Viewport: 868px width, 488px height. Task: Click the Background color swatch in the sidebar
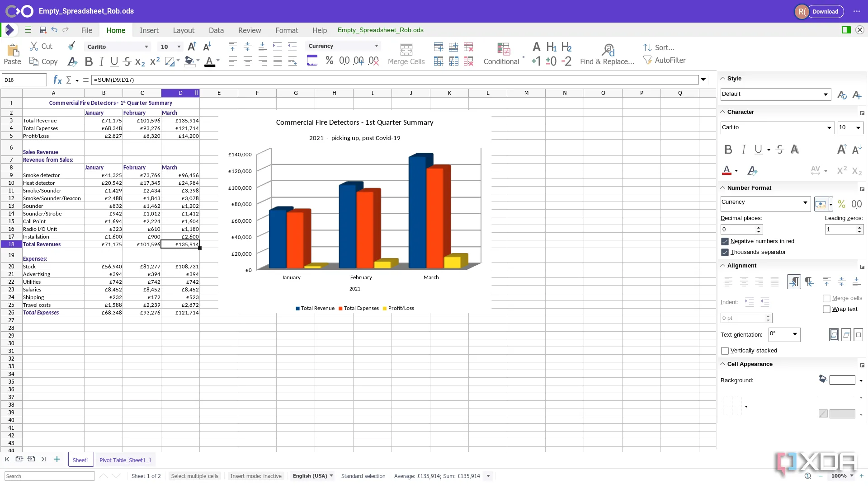pos(842,380)
